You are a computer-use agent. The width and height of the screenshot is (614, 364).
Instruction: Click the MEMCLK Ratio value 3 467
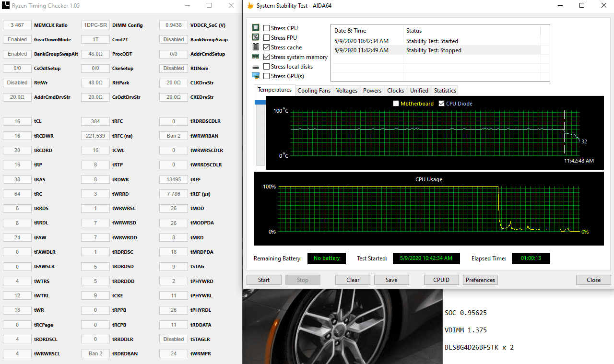pos(17,25)
